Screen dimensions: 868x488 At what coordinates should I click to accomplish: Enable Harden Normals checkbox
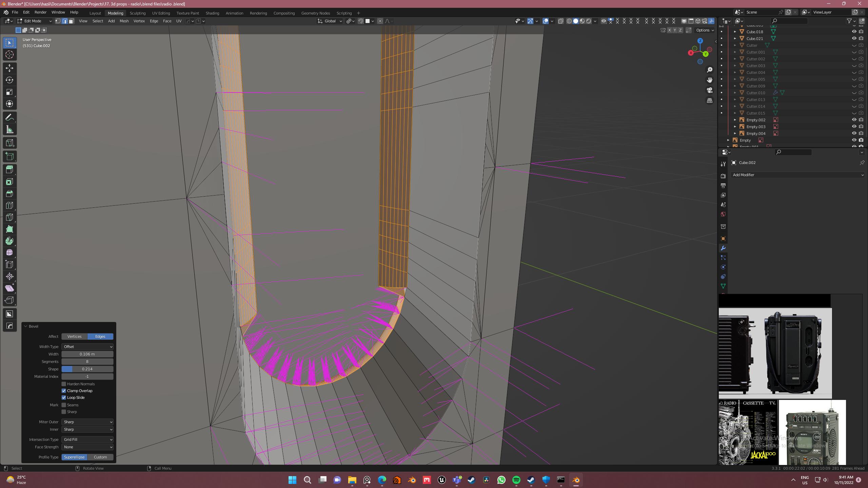(x=64, y=384)
